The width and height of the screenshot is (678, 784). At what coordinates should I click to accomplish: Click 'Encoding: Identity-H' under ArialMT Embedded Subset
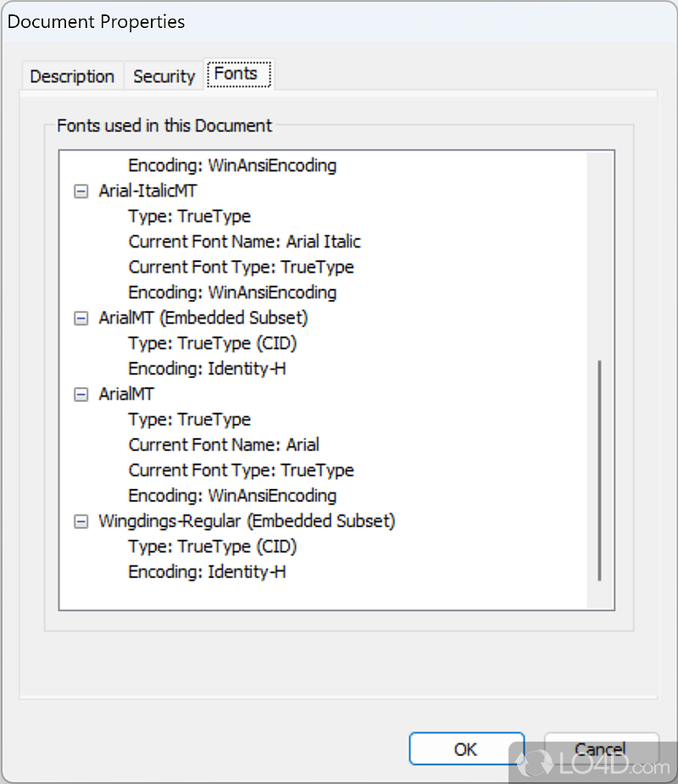[207, 369]
